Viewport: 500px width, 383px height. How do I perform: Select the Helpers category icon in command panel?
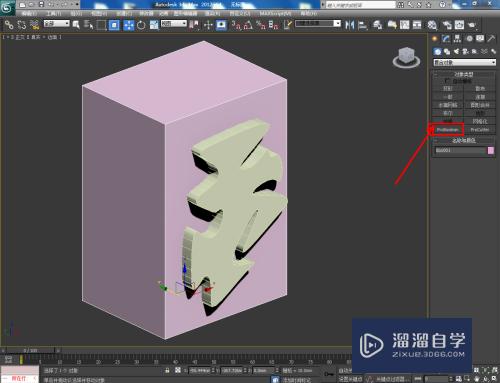point(475,51)
